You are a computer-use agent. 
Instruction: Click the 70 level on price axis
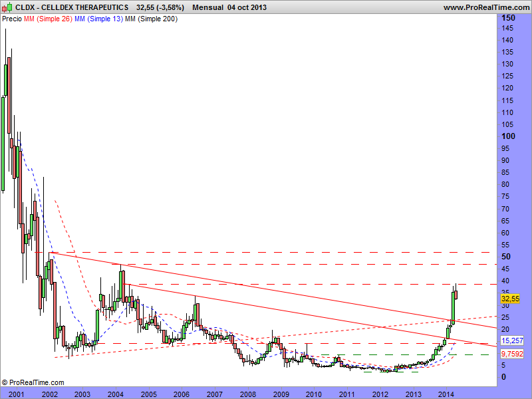[505, 209]
